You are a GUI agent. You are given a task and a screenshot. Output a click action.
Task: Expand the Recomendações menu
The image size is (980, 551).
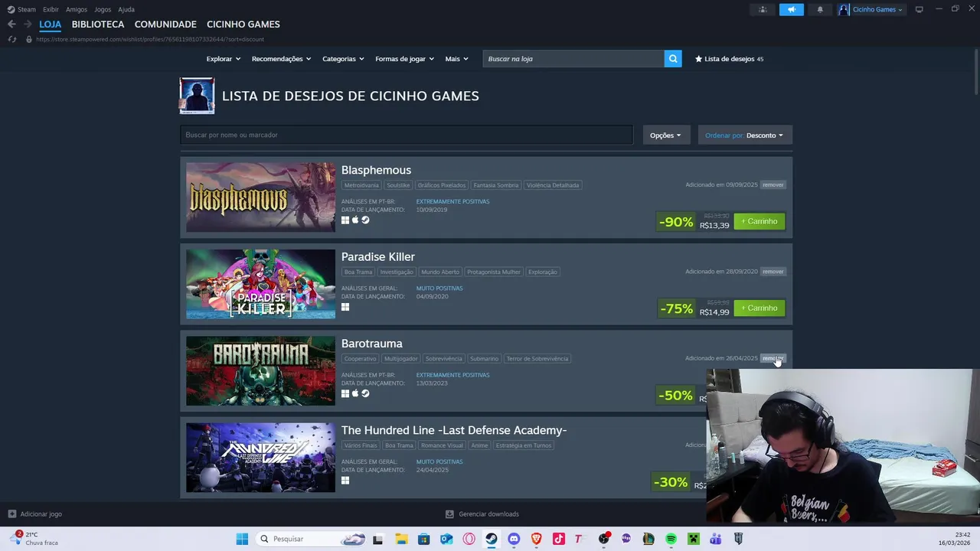[x=281, y=59]
